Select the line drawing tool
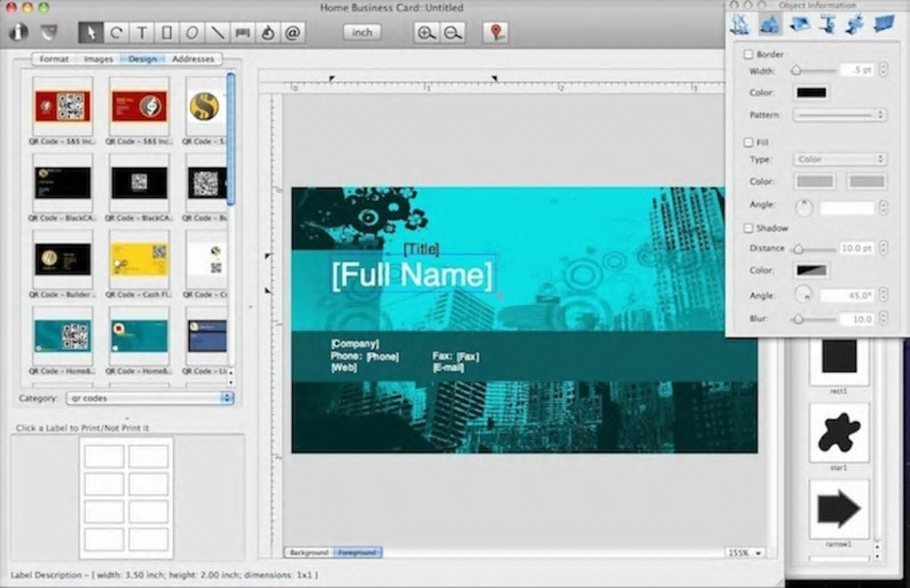910x588 pixels. [217, 32]
